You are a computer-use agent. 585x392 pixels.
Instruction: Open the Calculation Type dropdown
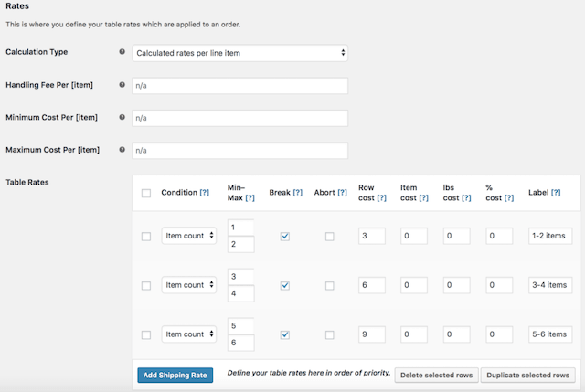[x=239, y=53]
